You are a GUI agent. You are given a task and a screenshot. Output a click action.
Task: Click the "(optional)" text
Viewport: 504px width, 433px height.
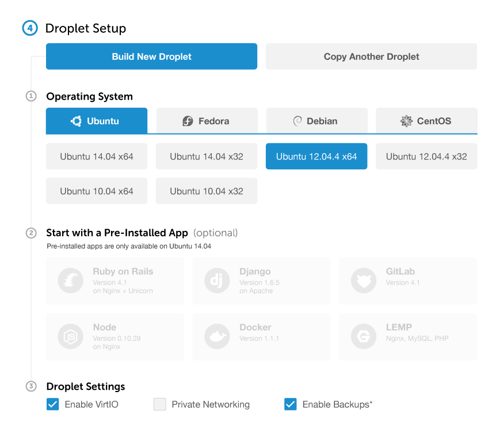click(x=215, y=233)
